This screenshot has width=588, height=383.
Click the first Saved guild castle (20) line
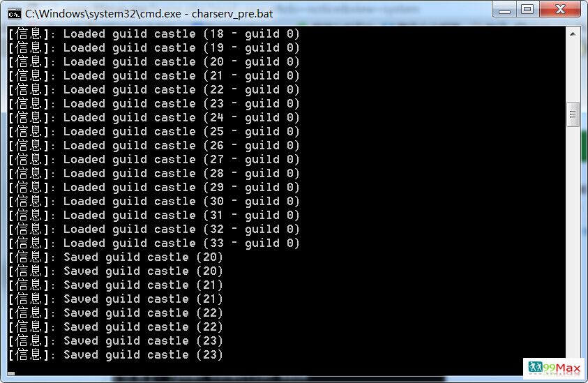(116, 257)
